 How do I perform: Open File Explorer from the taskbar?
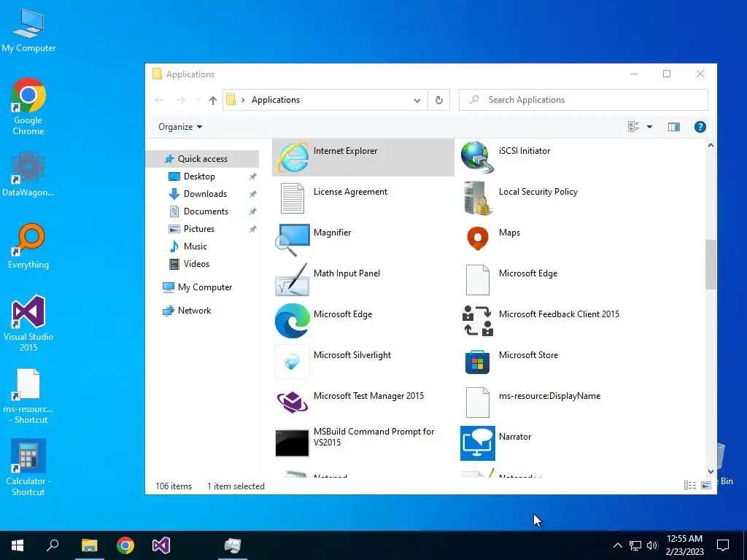pos(89,545)
